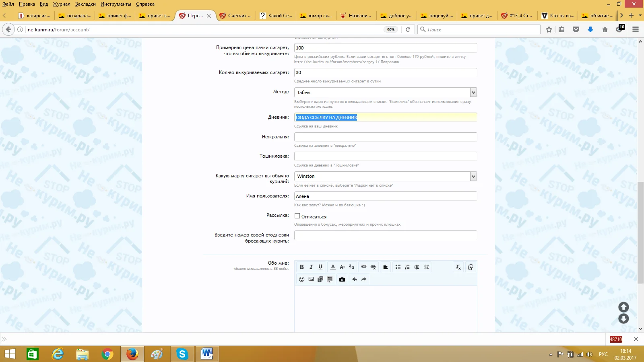Open Skype from the taskbar
The width and height of the screenshot is (644, 362).
(182, 354)
